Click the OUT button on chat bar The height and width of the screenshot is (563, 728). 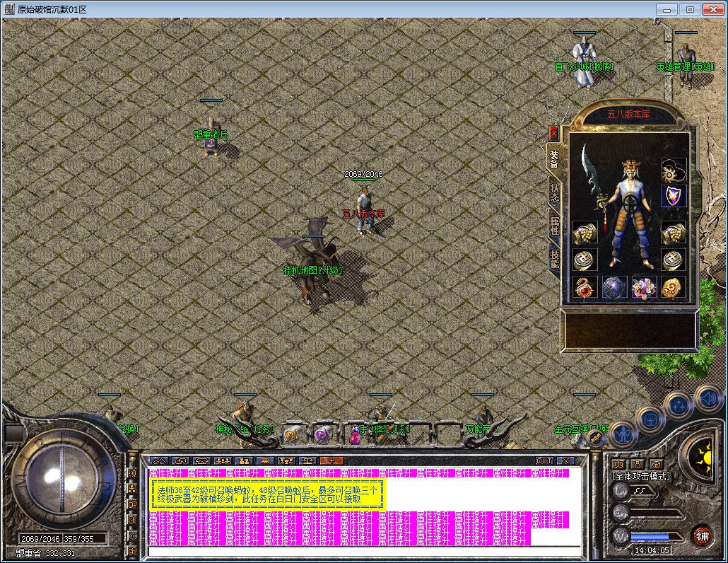click(x=544, y=461)
